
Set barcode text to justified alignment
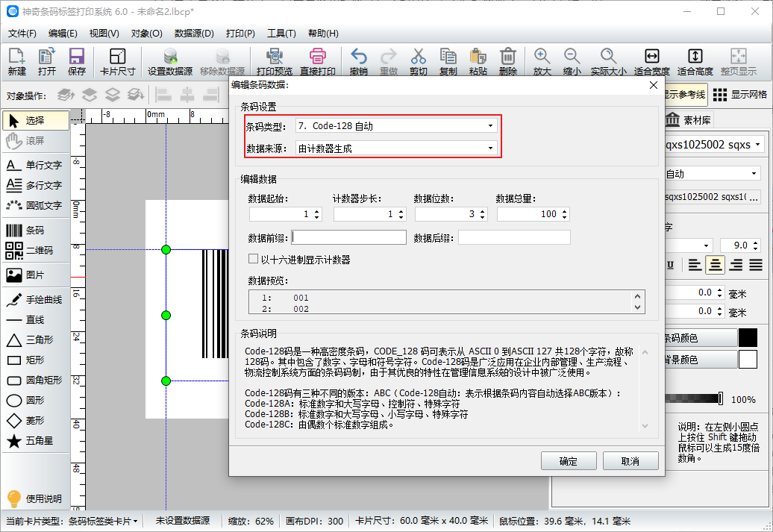(x=757, y=266)
